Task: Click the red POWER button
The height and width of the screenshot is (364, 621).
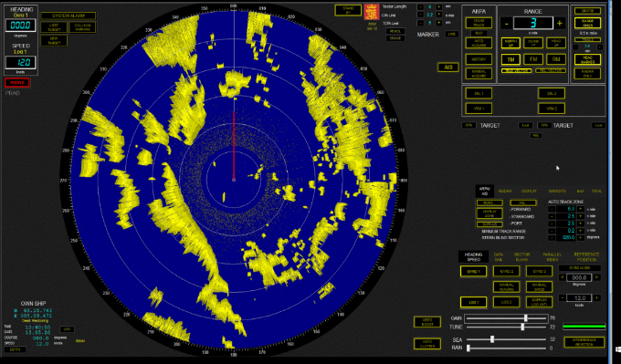Action: 17,83
